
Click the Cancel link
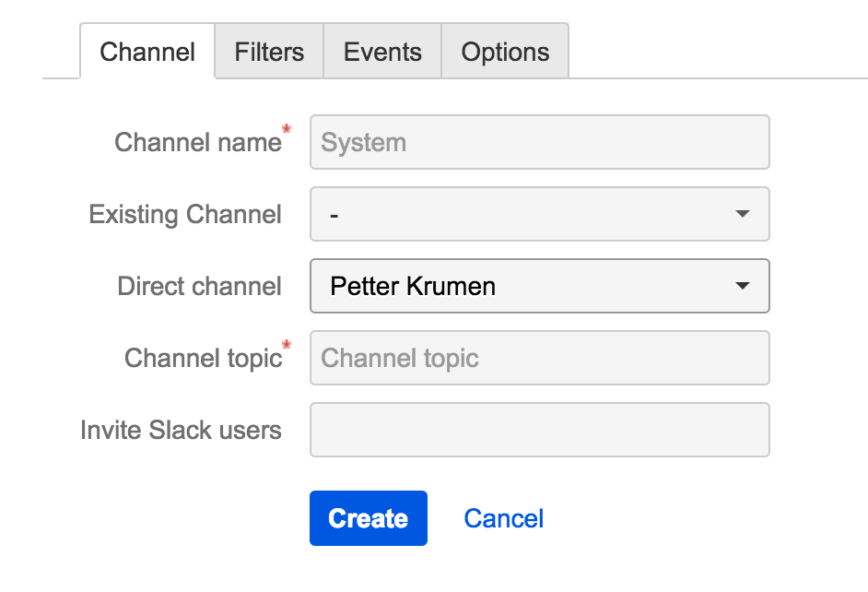point(503,518)
